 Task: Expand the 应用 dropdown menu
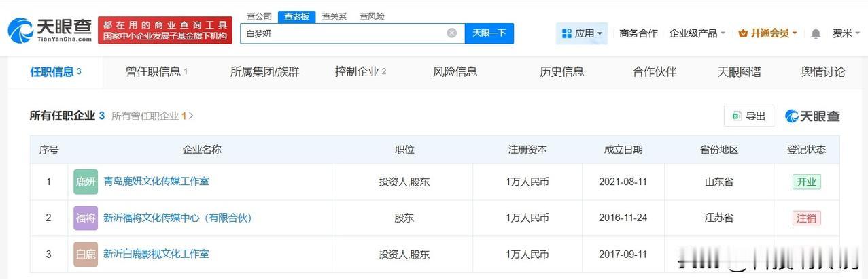coord(582,33)
